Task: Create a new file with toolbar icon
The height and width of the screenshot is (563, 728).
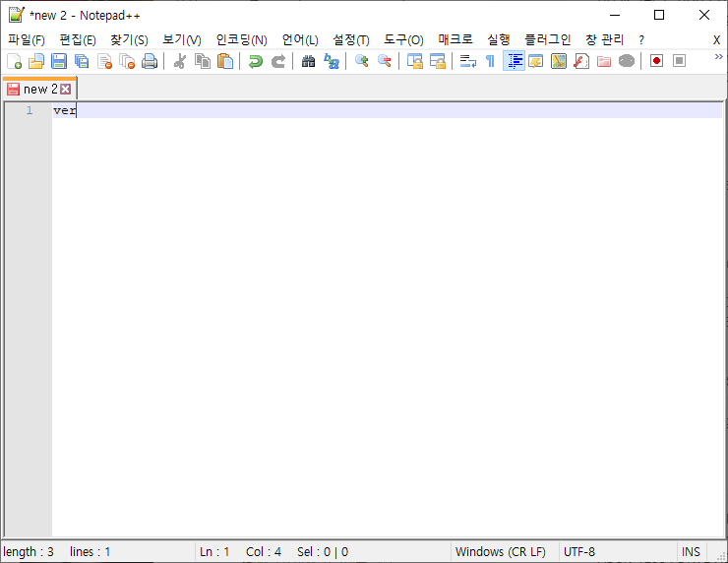Action: click(x=15, y=61)
